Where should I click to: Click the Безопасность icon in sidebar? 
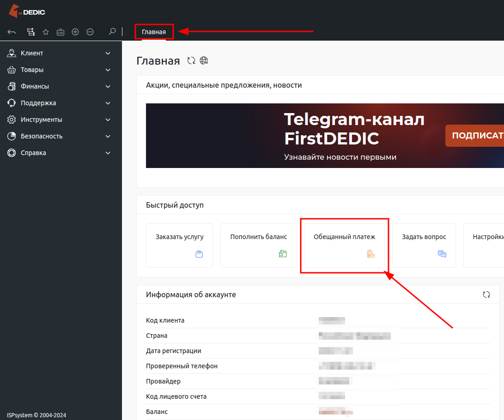[x=12, y=136]
